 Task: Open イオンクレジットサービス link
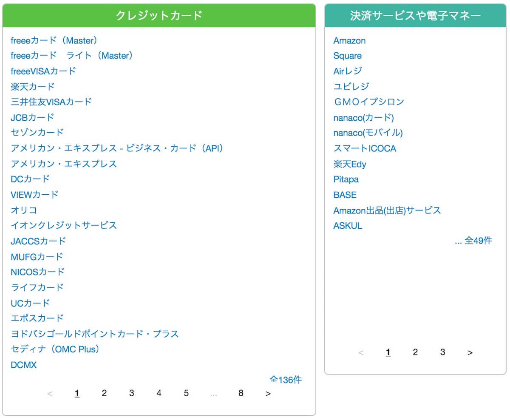[64, 225]
